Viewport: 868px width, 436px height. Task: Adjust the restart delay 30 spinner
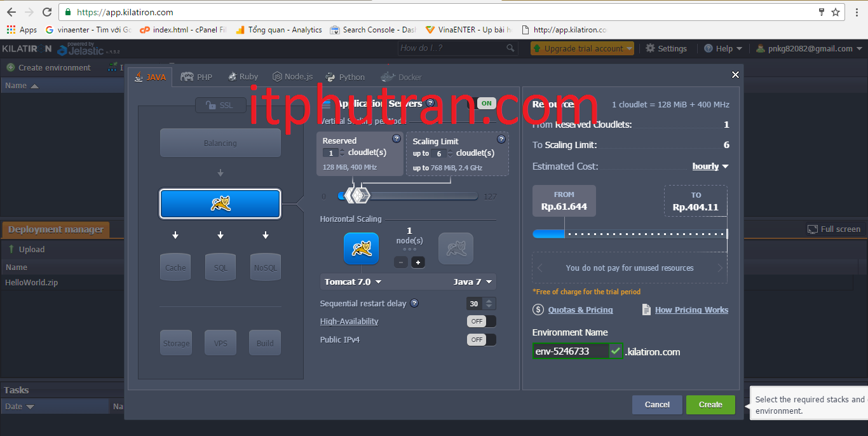click(489, 303)
